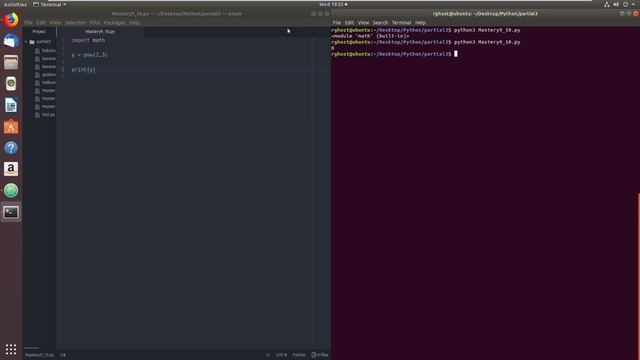Screen dimensions: 640x360
Task: Open the power icon in top bar
Action: (625, 4)
